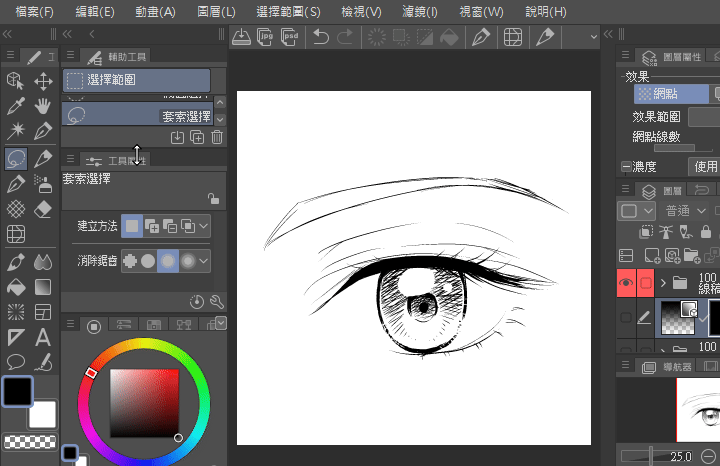Choose Remove from selection method
Viewport: 720px width, 466px height.
pyautogui.click(x=170, y=226)
